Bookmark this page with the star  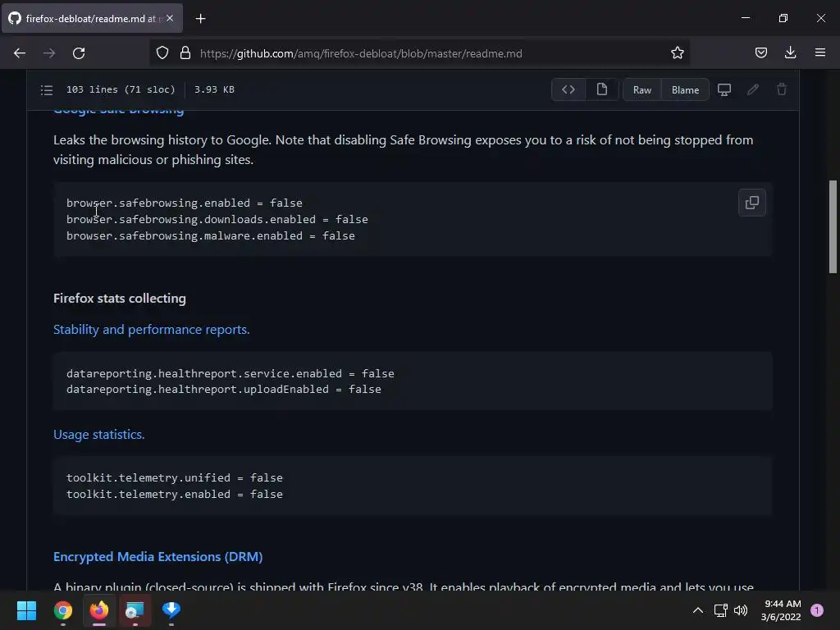[x=677, y=53]
